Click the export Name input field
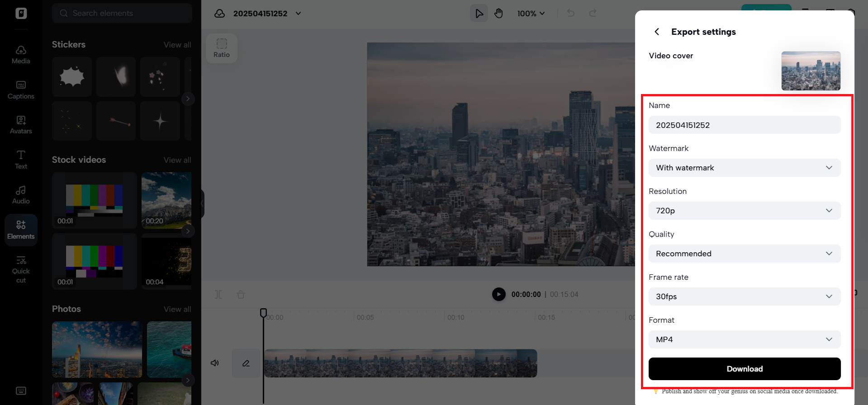 click(x=745, y=125)
